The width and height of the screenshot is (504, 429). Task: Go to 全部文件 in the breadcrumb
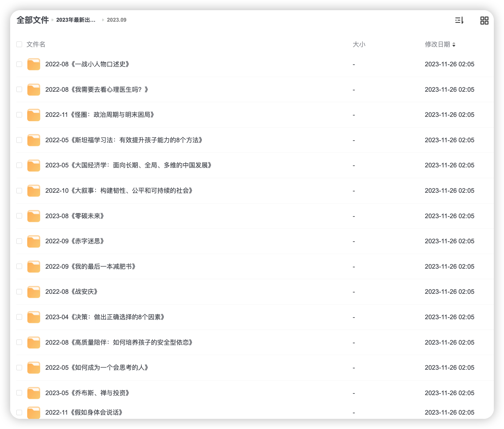click(32, 20)
